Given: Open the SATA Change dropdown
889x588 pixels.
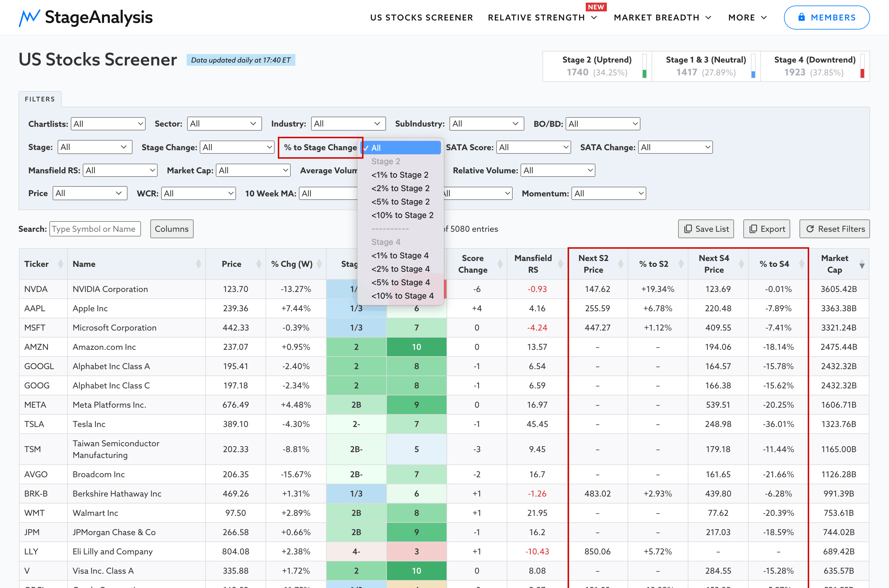Looking at the screenshot, I should (676, 147).
